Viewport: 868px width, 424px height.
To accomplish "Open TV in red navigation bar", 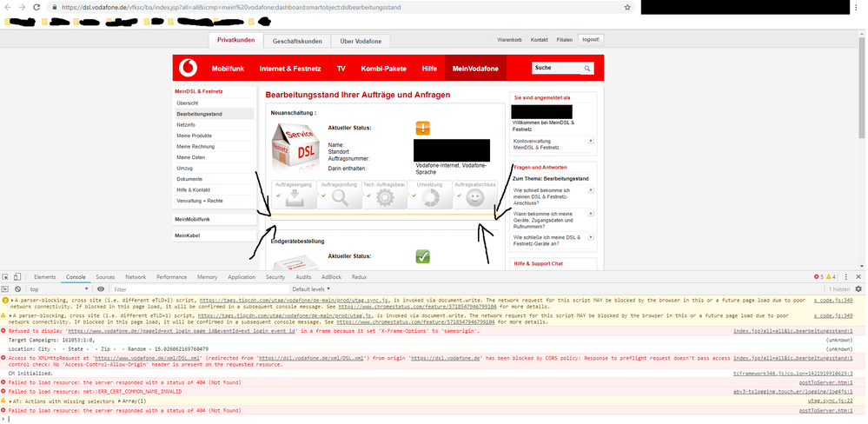I will coord(341,69).
